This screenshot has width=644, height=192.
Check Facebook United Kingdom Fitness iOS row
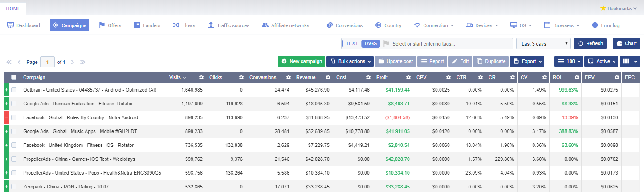(x=14, y=145)
